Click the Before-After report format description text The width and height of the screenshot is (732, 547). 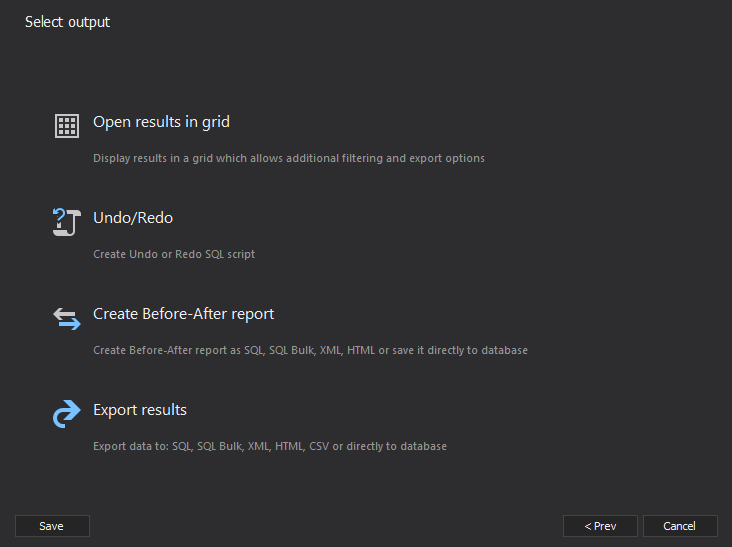(x=310, y=351)
